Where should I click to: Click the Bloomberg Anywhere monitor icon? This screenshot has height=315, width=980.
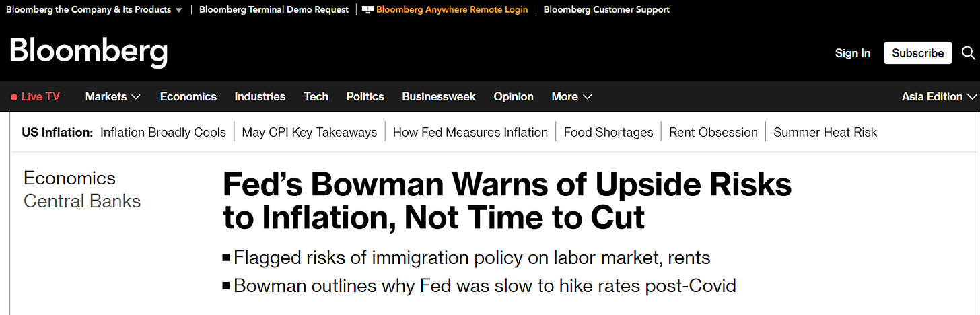click(367, 10)
